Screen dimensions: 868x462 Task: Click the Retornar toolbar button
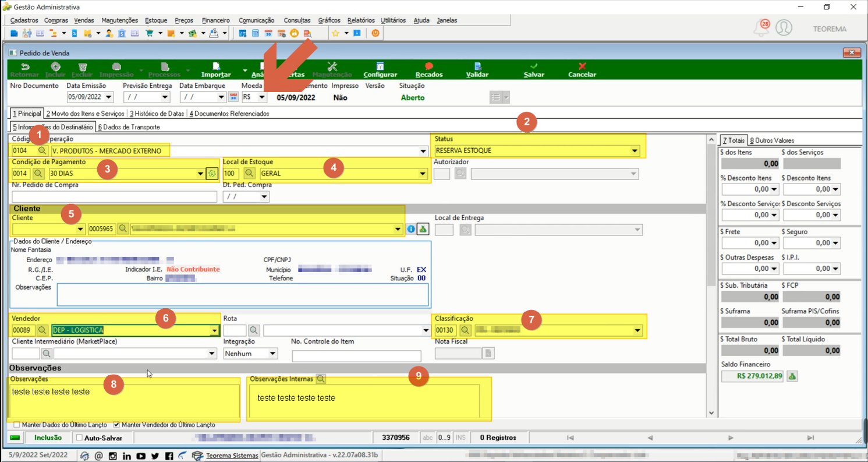(x=25, y=70)
